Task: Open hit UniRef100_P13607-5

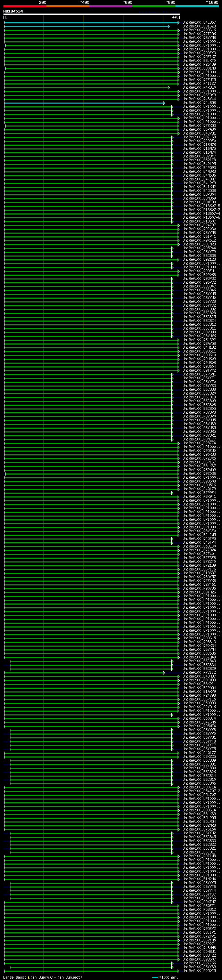Action: (201, 206)
